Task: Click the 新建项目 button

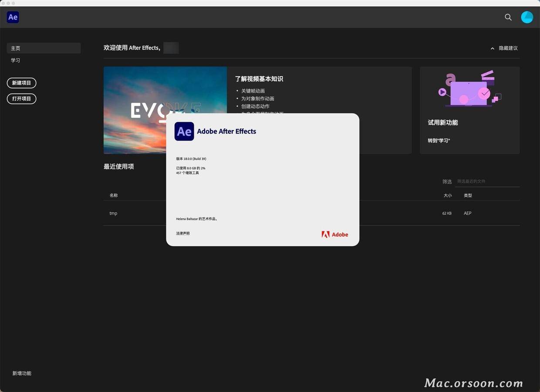Action: tap(21, 83)
